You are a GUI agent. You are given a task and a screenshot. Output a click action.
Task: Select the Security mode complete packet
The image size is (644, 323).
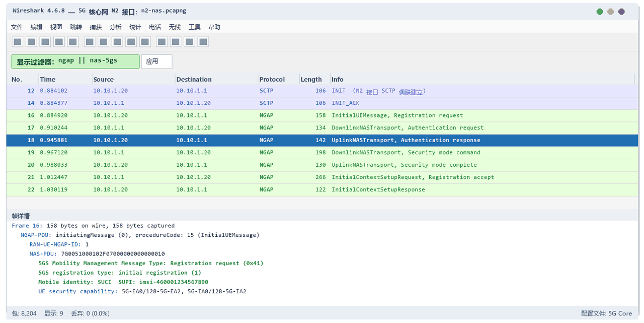pos(322,165)
